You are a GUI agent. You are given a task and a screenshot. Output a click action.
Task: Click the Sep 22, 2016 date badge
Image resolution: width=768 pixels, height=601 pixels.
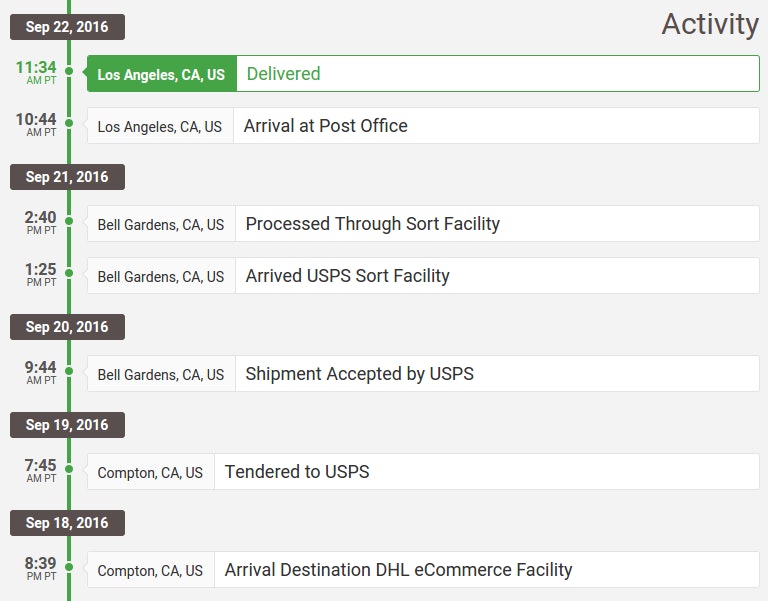click(x=67, y=27)
